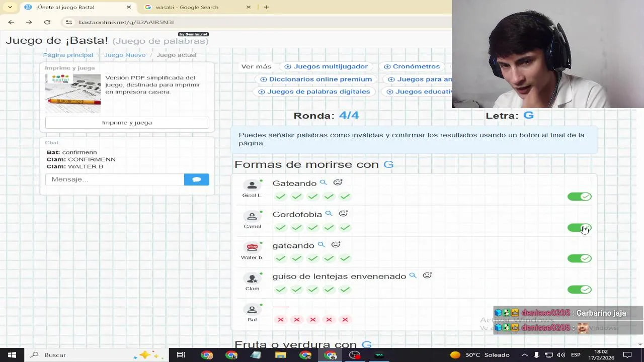Open notification center on taskbar
Viewport: 644px width, 362px height.
pyautogui.click(x=627, y=355)
